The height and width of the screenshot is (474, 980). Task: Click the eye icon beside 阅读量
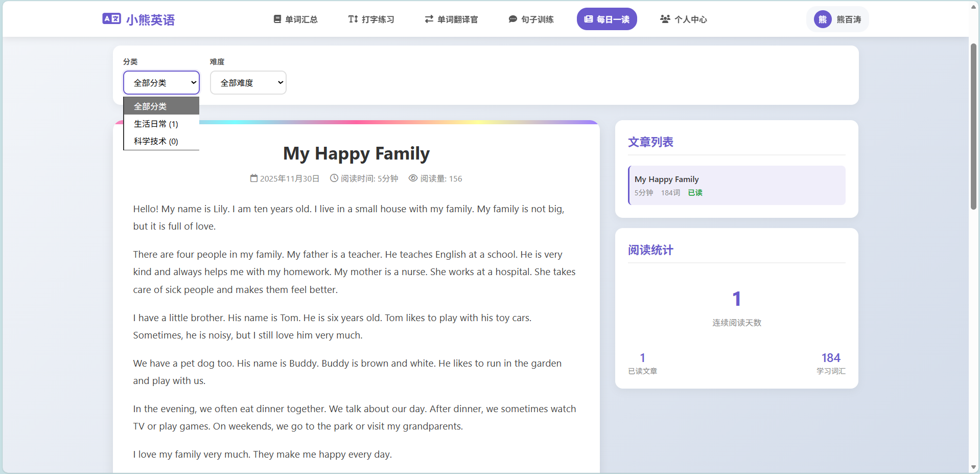pyautogui.click(x=413, y=178)
